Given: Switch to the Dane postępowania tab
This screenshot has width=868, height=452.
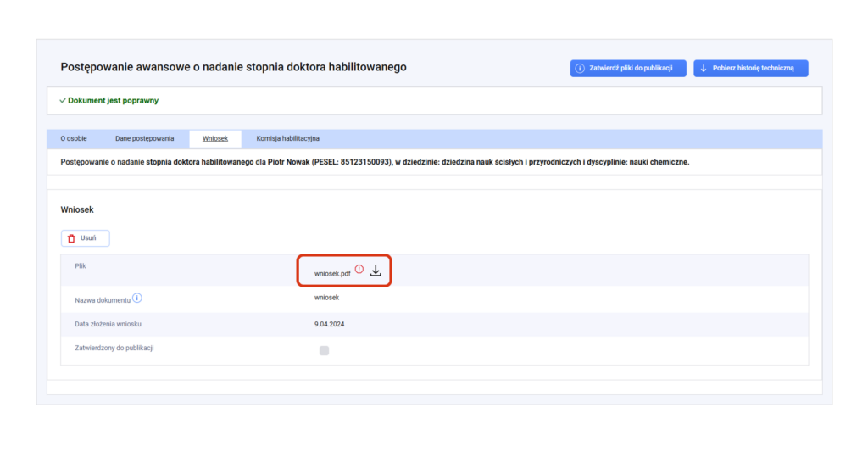Looking at the screenshot, I should tap(145, 138).
